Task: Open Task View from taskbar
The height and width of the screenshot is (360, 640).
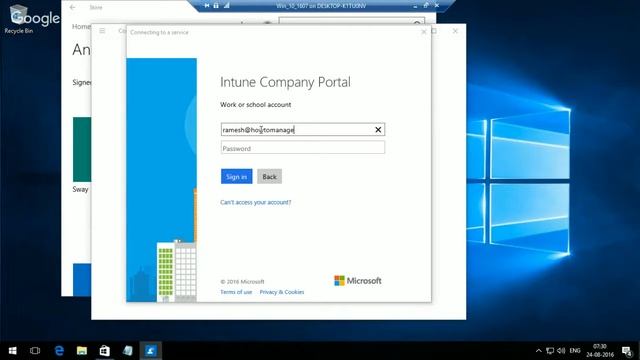Action: [x=35, y=351]
